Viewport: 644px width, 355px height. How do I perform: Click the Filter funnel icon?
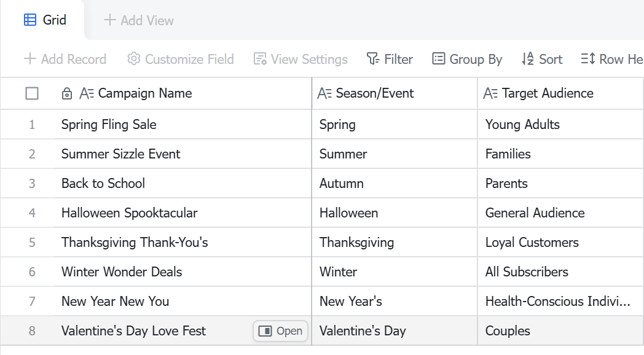pyautogui.click(x=373, y=59)
